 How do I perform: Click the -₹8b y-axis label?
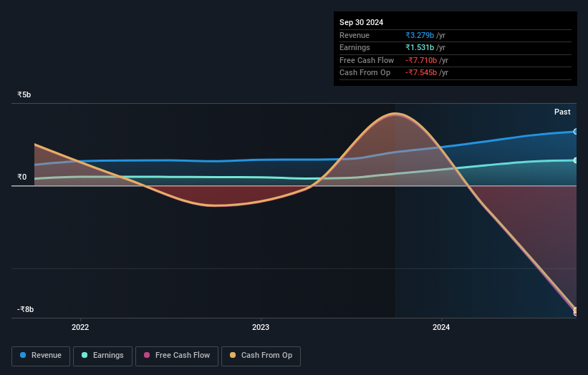26,309
